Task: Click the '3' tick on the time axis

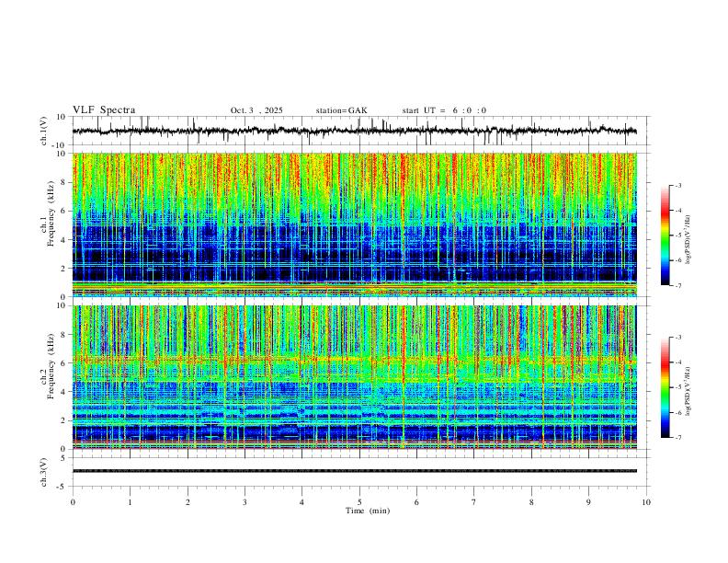Action: [245, 502]
